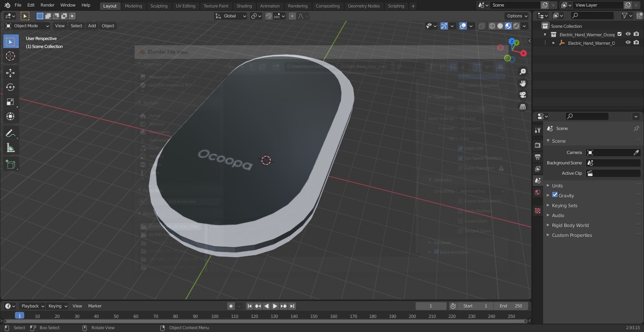Click the Blender logo menu icon
The height and width of the screenshot is (332, 644).
[7, 5]
